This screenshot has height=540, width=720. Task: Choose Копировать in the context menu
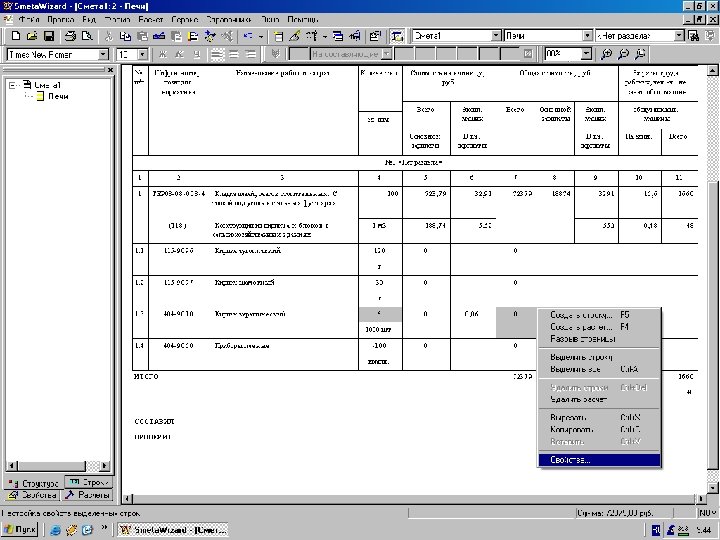[x=599, y=430]
